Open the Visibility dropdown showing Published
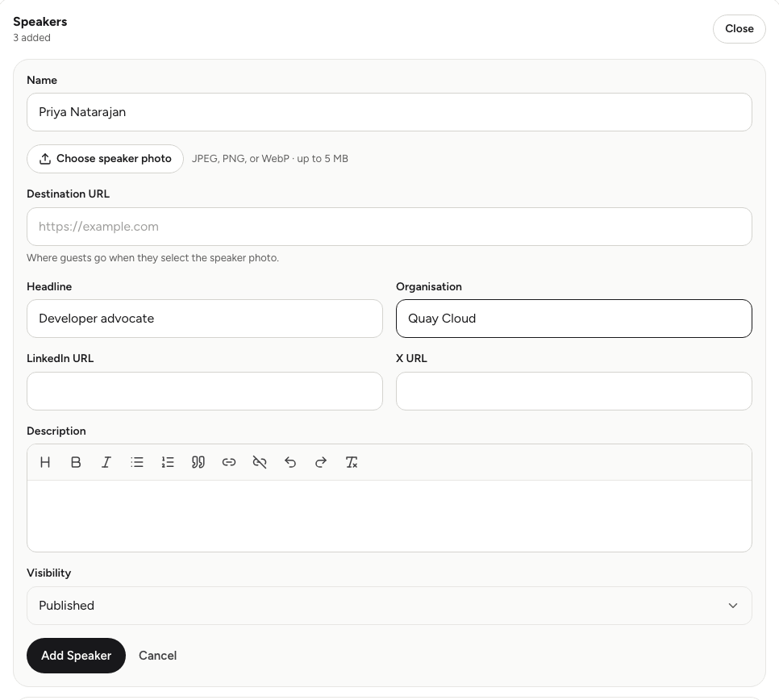Screen dimensions: 779x700 pos(389,606)
